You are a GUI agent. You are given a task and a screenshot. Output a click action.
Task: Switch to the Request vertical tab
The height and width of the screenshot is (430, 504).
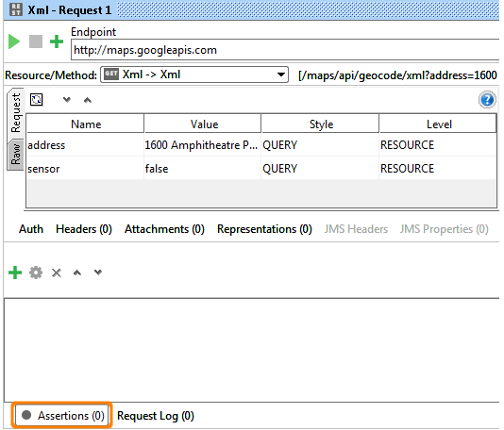pyautogui.click(x=15, y=113)
